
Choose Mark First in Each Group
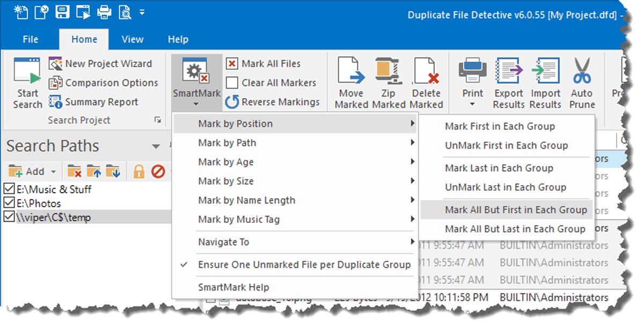pyautogui.click(x=506, y=126)
